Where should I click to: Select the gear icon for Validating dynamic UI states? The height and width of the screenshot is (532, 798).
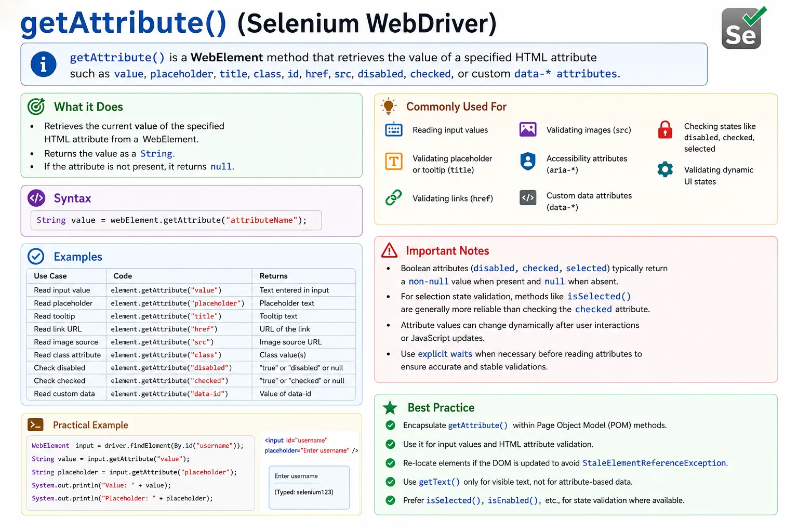[x=665, y=169]
